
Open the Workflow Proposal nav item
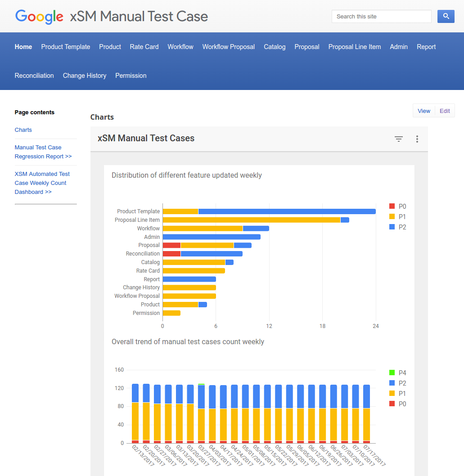click(228, 47)
